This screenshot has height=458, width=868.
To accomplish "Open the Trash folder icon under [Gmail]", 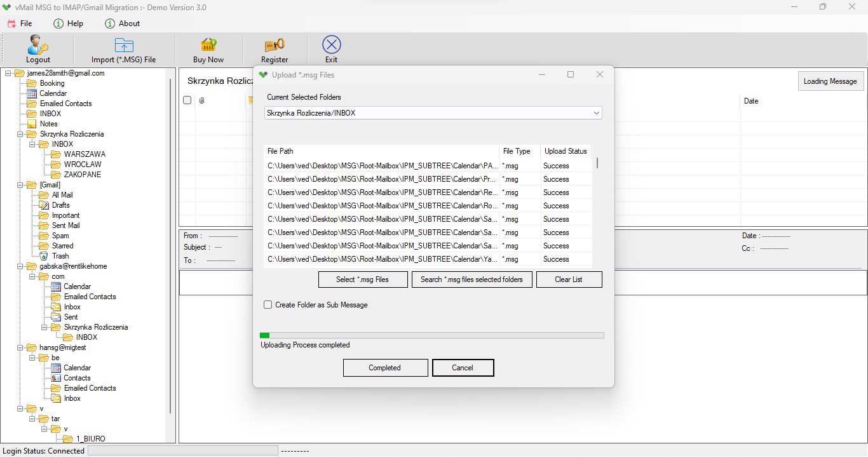I will pyautogui.click(x=44, y=256).
